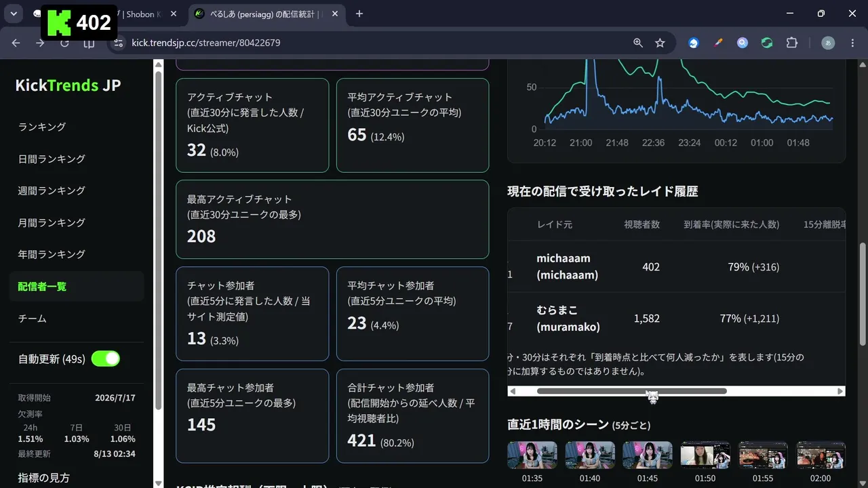Click raid table scroll-left arrow
The height and width of the screenshot is (488, 868).
pyautogui.click(x=513, y=391)
